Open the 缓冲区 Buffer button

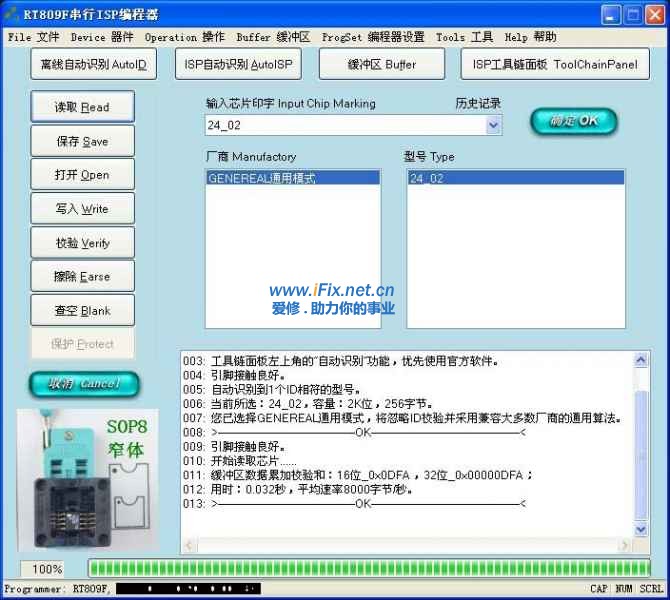click(x=382, y=64)
